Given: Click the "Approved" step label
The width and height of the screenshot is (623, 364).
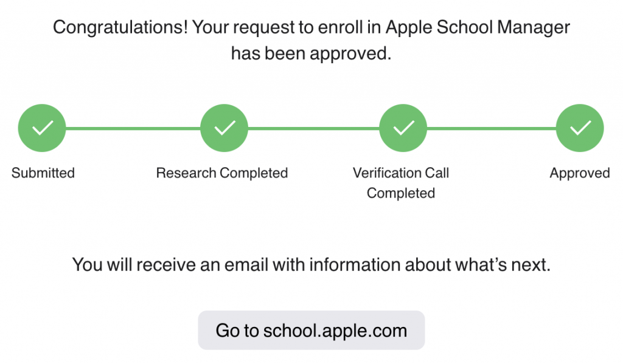Looking at the screenshot, I should point(580,173).
